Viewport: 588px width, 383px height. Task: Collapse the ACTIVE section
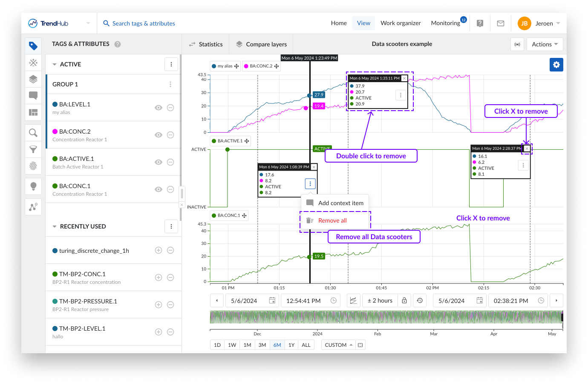55,64
